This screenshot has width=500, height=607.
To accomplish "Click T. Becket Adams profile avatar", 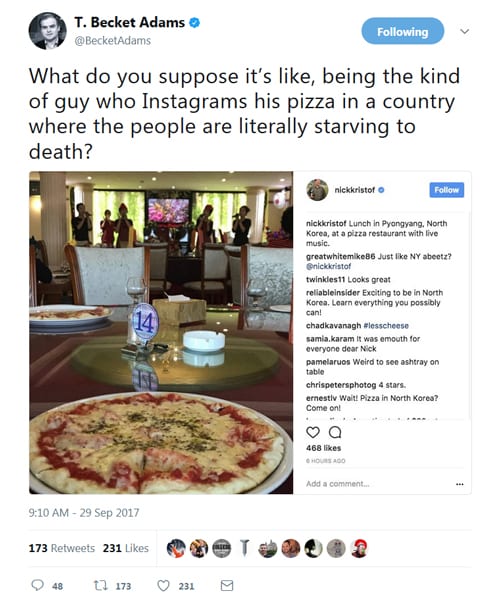I will (48, 31).
